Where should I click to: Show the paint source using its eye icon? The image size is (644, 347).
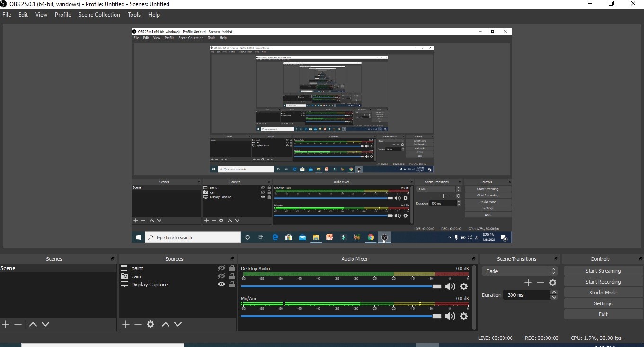pyautogui.click(x=221, y=268)
